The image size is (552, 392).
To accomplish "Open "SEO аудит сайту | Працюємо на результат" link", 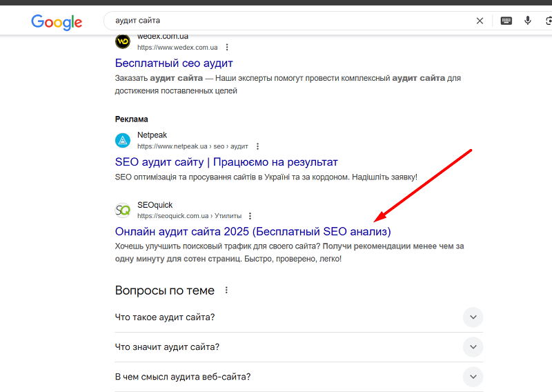I will pos(226,162).
